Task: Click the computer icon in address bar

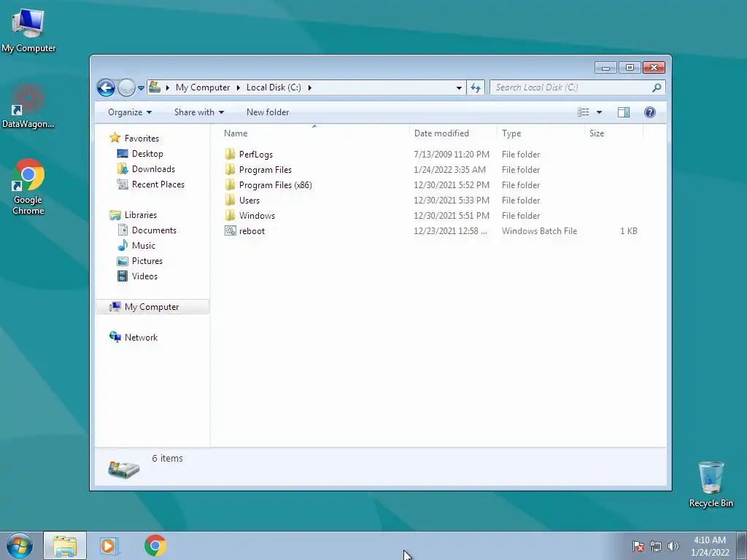Action: coord(155,87)
